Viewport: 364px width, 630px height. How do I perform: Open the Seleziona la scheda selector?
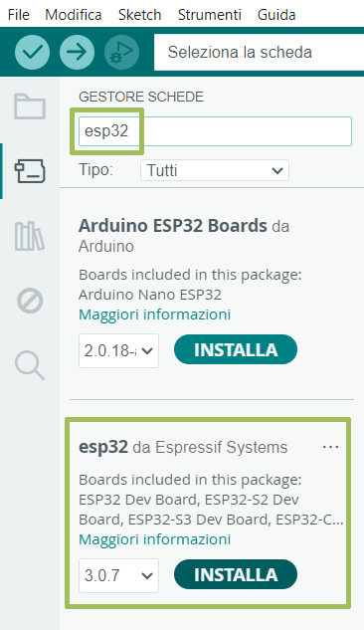tap(259, 52)
